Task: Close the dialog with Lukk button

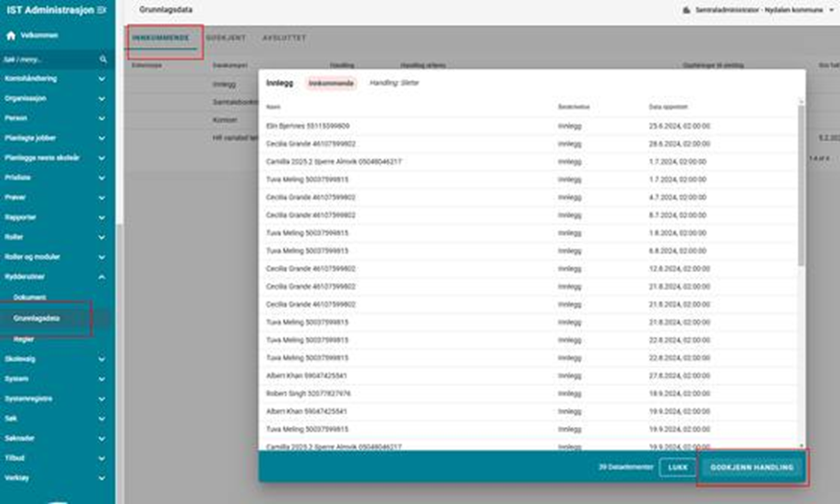Action: (x=677, y=468)
